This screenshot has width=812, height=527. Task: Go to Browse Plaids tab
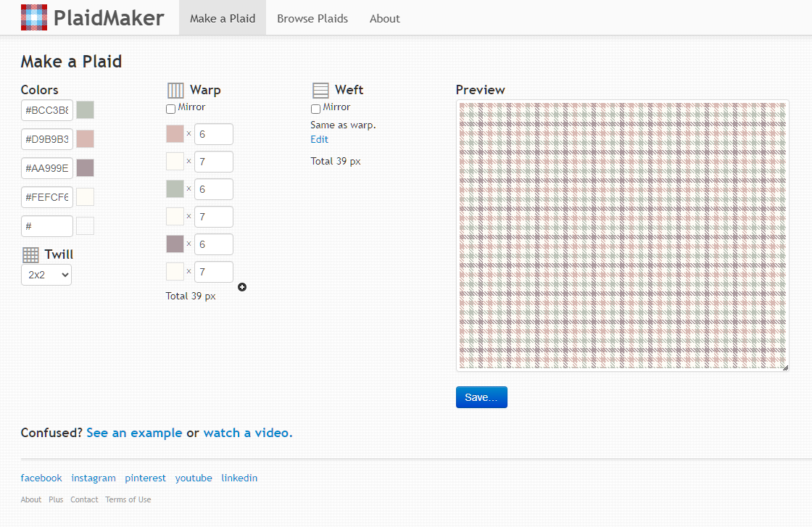(312, 18)
